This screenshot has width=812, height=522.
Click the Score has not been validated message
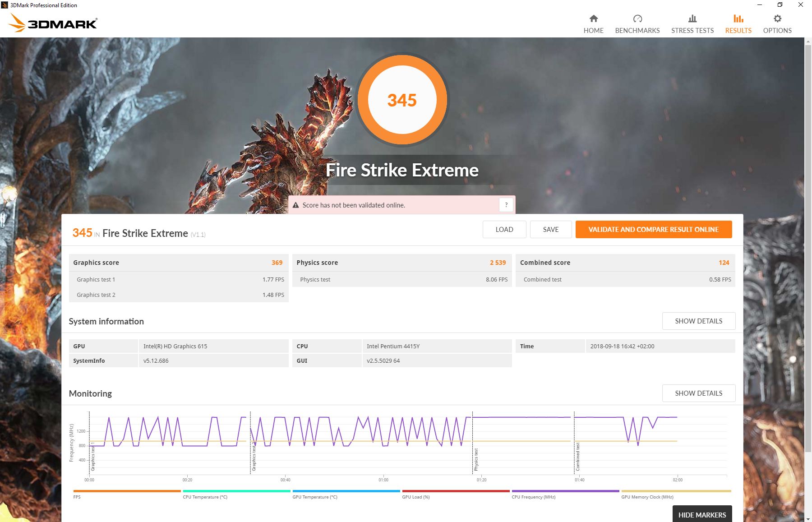click(354, 205)
